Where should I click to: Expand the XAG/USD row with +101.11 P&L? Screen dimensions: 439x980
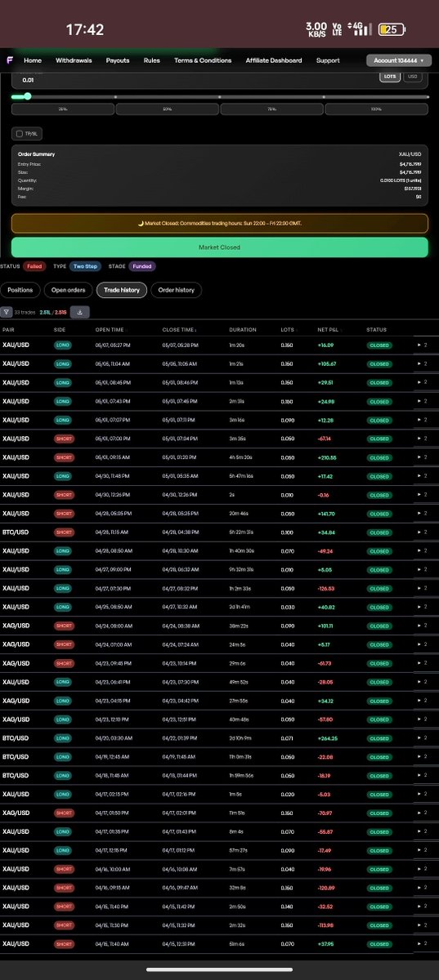point(423,626)
